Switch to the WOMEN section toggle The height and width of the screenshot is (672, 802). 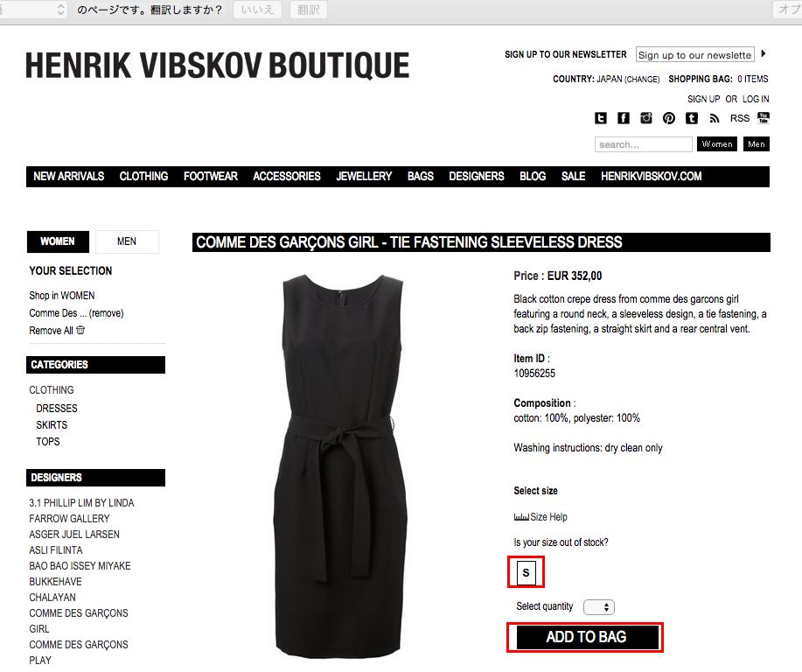click(58, 241)
